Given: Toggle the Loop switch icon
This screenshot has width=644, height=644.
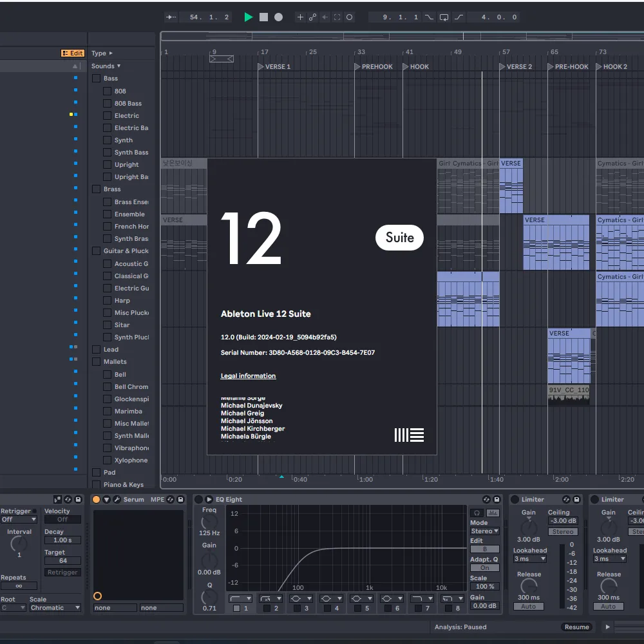Looking at the screenshot, I should 444,17.
